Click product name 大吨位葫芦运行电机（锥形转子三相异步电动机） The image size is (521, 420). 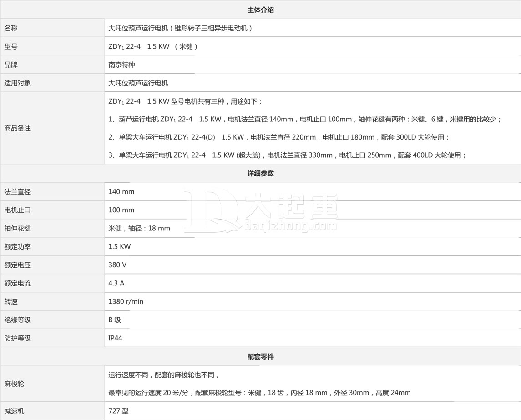[182, 28]
